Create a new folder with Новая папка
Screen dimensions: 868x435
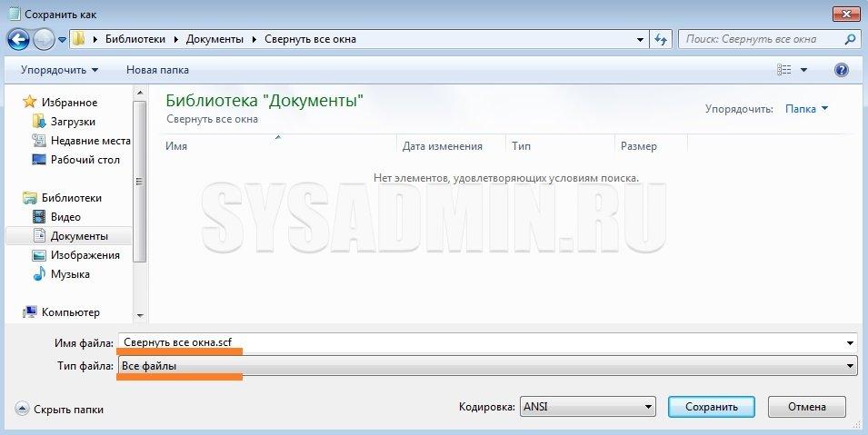157,70
